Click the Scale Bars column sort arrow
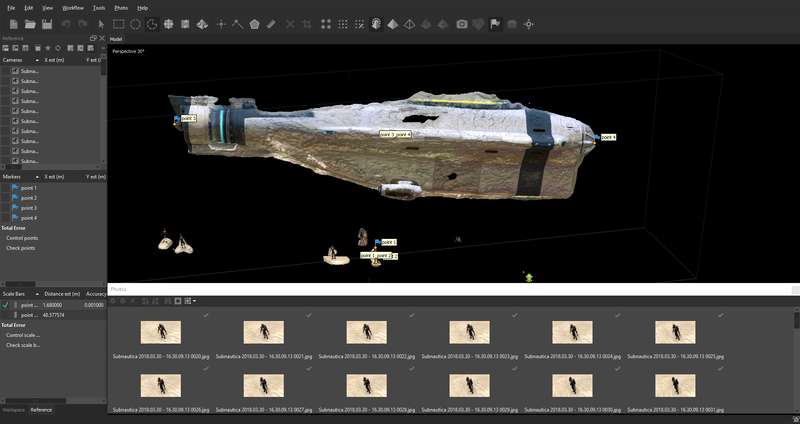Viewport: 800px width, 424px height. 37,294
